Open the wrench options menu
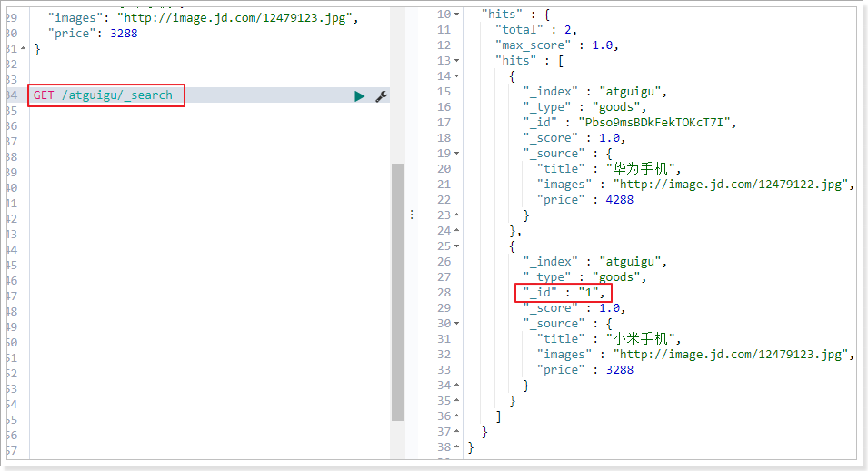The height and width of the screenshot is (471, 868). (382, 95)
